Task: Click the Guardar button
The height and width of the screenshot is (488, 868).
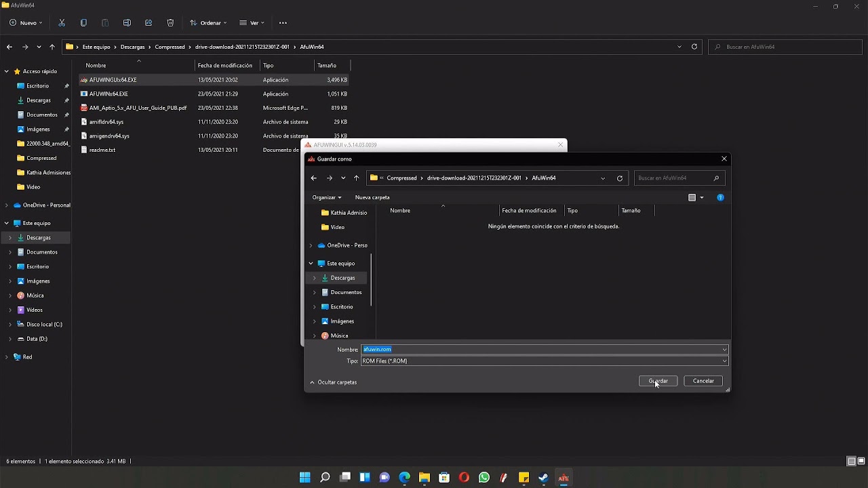Action: pos(658,381)
